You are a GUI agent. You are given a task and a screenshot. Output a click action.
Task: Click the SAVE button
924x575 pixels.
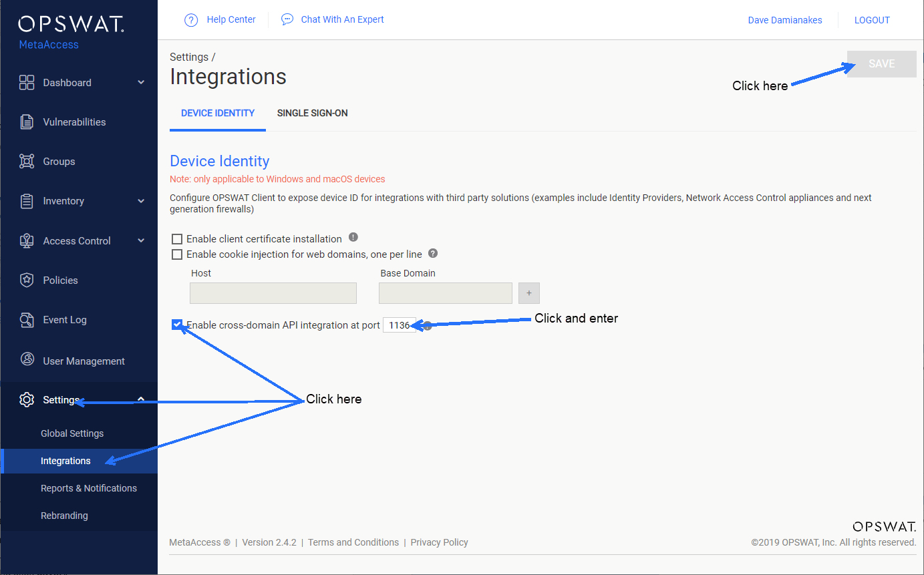click(882, 64)
